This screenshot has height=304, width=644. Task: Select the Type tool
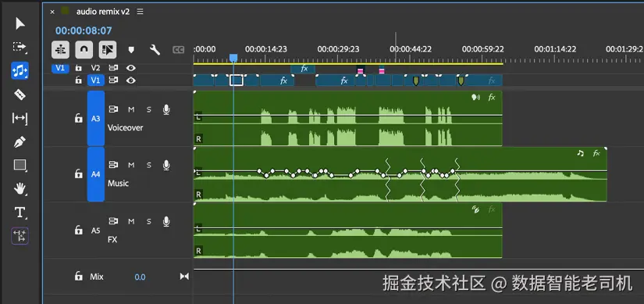(20, 213)
